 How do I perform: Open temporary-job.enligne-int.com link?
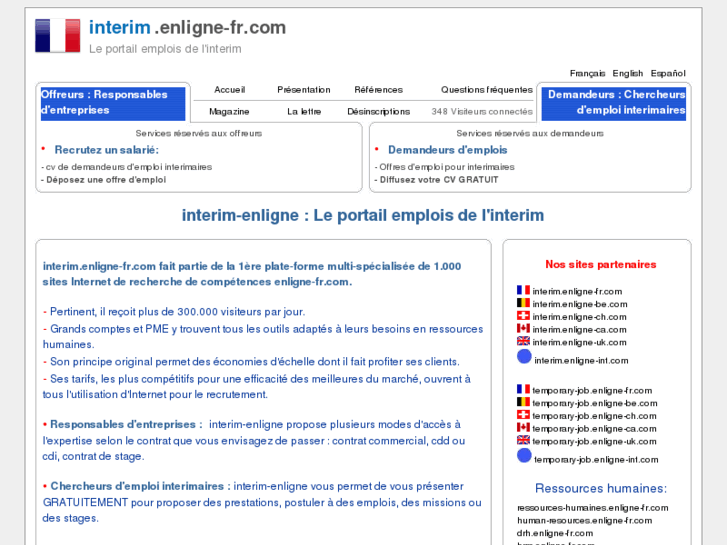point(596,460)
